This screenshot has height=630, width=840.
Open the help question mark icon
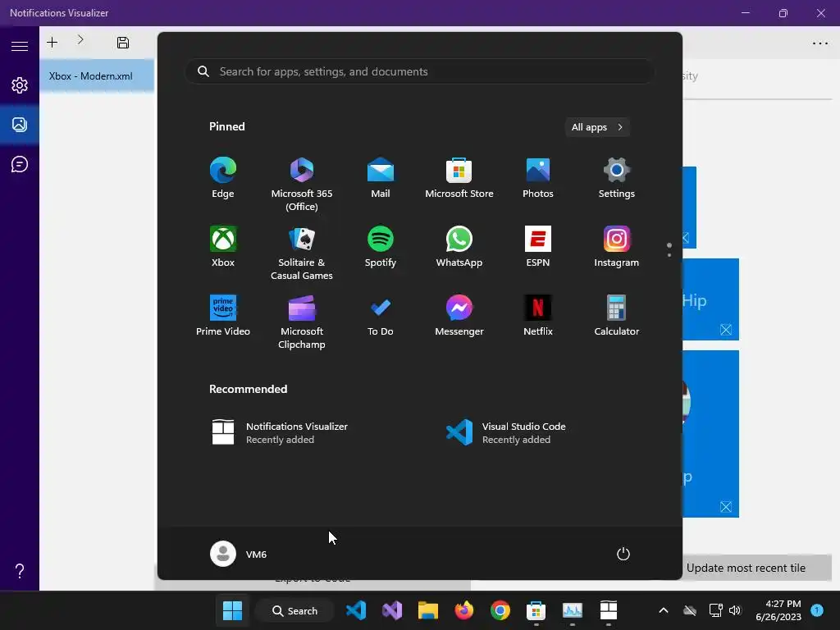click(20, 571)
